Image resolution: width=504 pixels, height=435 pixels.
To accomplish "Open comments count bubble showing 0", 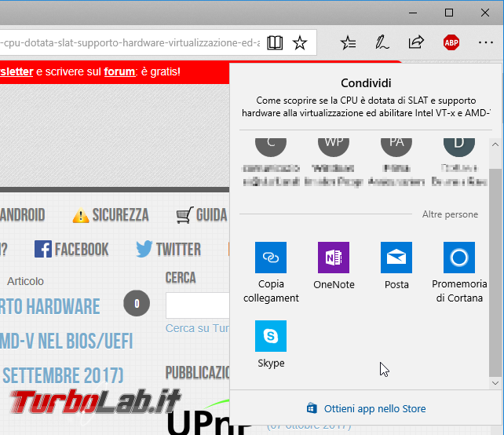I will pyautogui.click(x=137, y=303).
